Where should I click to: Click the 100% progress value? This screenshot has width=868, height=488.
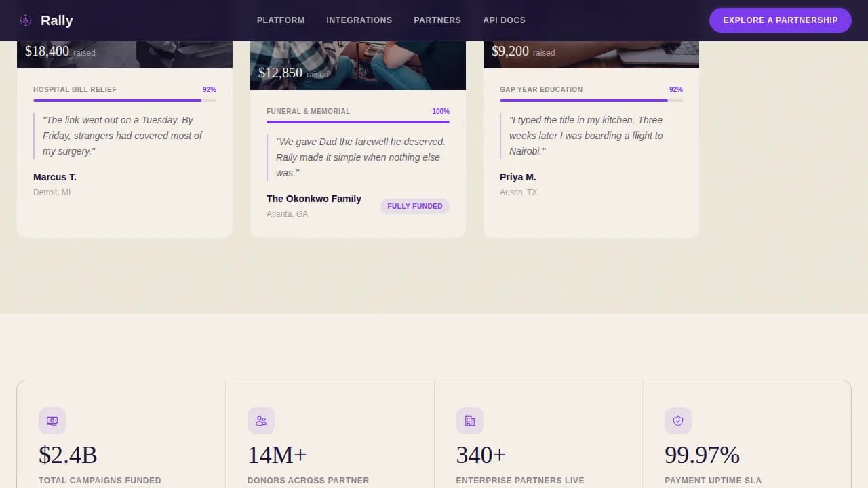coord(441,111)
